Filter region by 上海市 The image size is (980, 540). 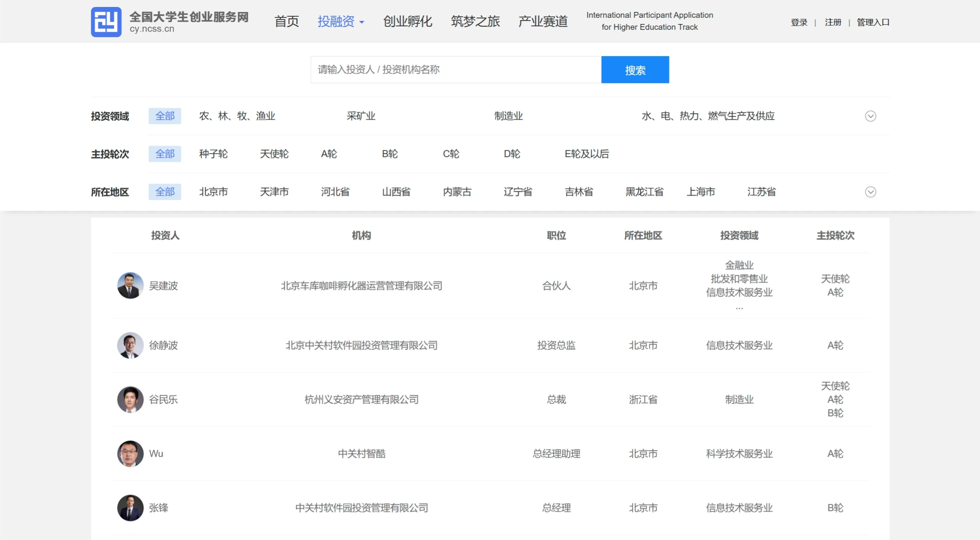point(700,192)
